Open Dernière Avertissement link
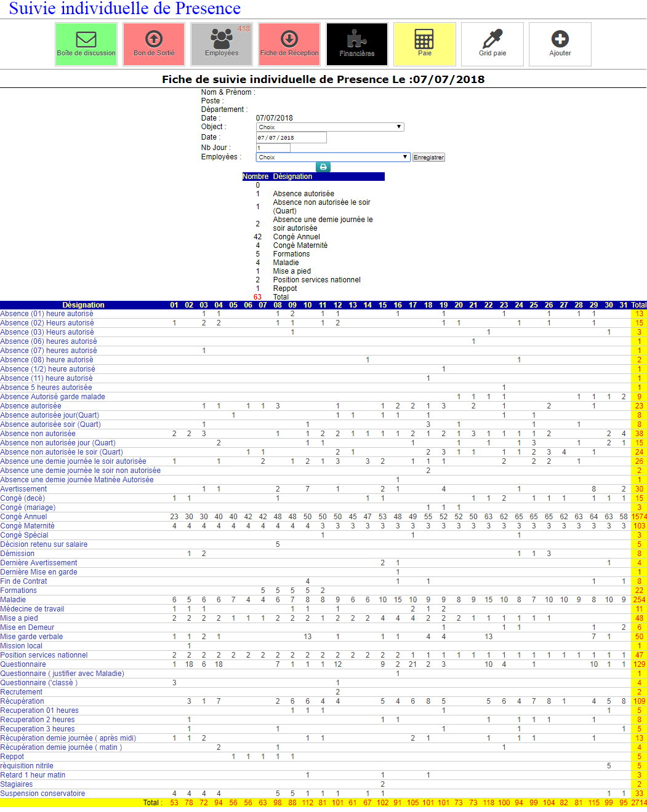The image size is (647, 812). click(39, 563)
